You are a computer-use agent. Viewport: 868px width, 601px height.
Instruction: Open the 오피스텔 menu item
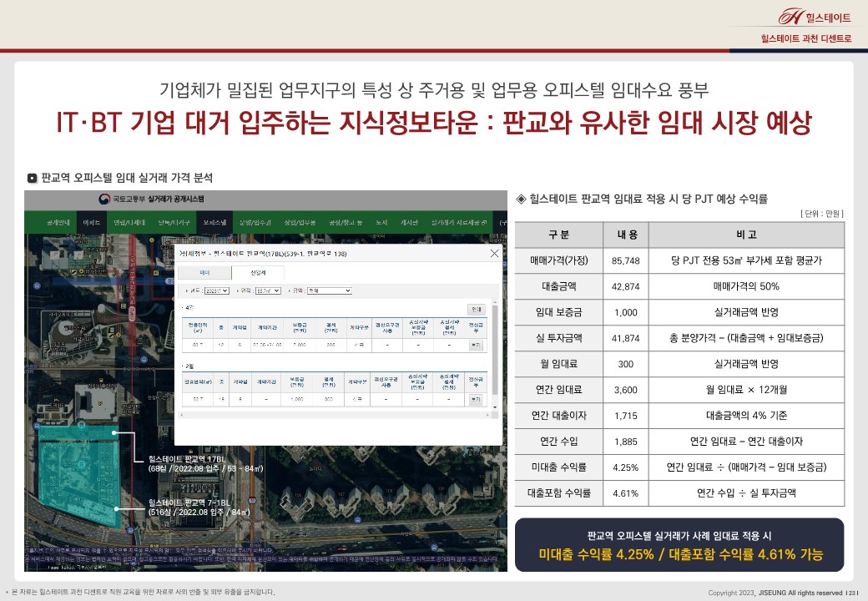pos(214,223)
